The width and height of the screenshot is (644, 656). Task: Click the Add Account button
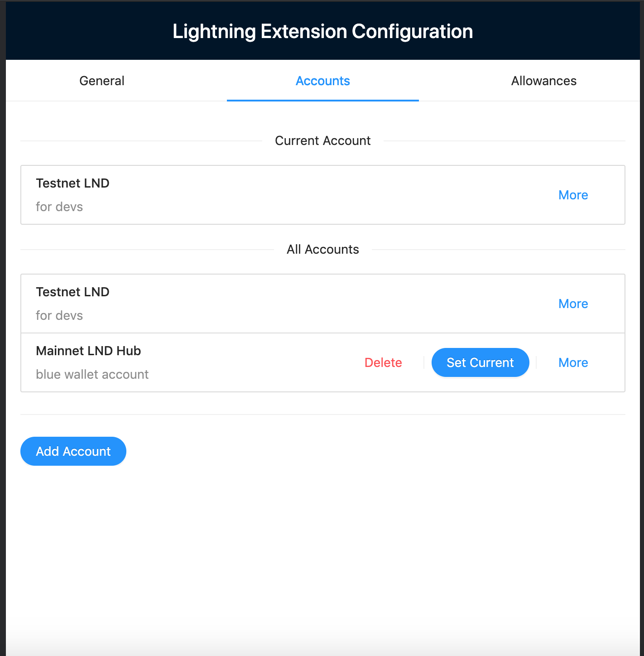coord(73,451)
